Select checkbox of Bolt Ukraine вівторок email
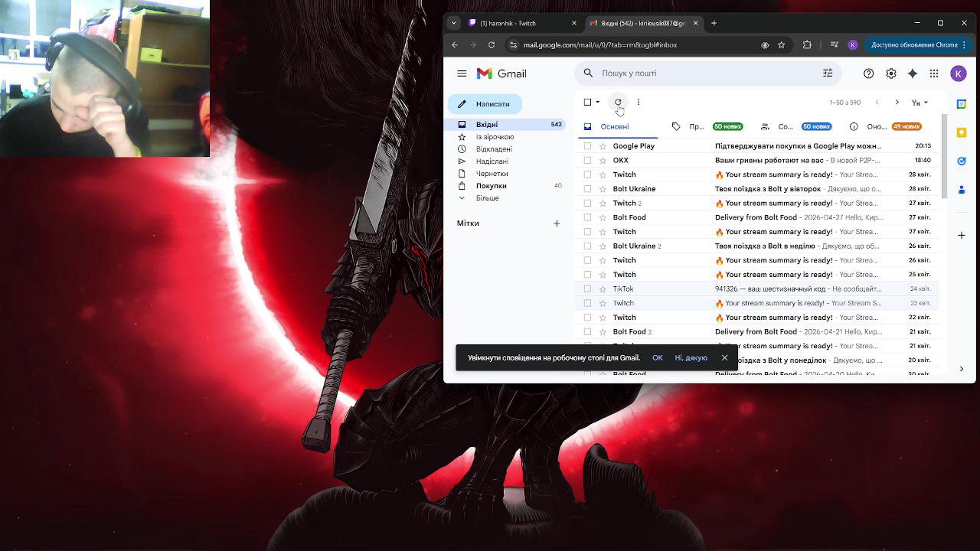980x551 pixels. [587, 188]
